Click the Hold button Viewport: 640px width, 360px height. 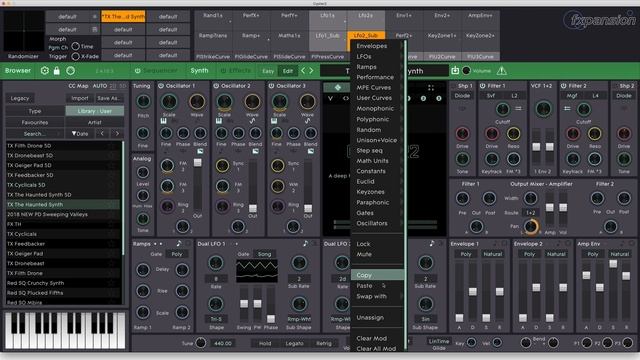coord(265,343)
